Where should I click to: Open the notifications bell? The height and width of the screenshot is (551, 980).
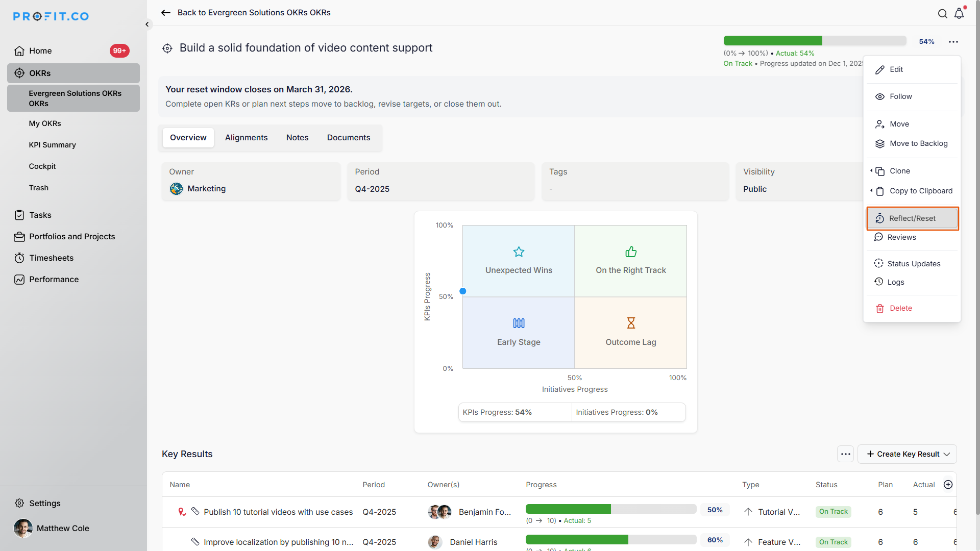pos(959,14)
